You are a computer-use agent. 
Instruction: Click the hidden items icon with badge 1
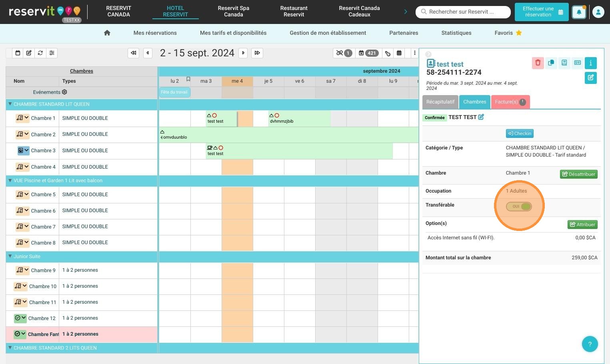(344, 53)
